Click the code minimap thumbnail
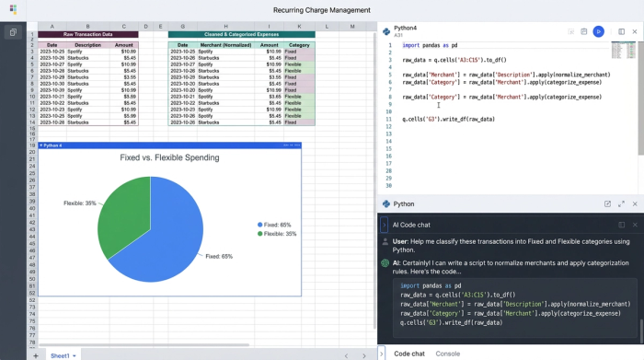644x360 pixels. [x=623, y=50]
